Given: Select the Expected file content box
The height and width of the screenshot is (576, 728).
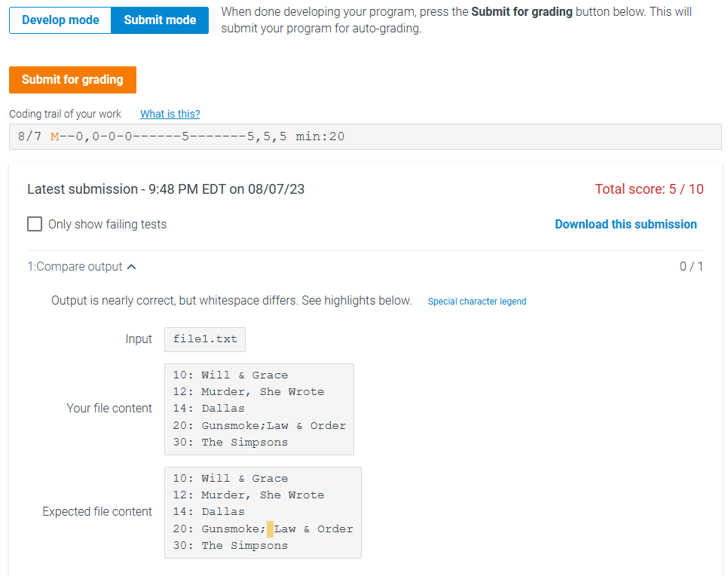Looking at the screenshot, I should coord(262,513).
